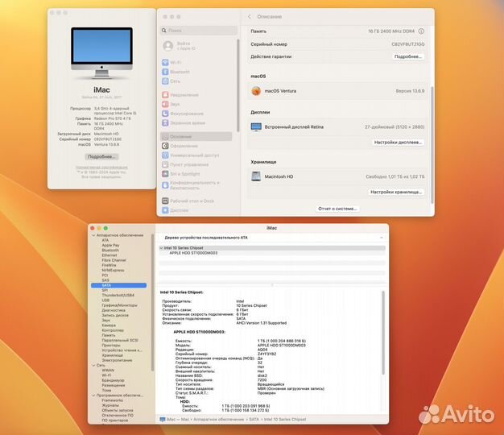
Task: Select WWAN under the Сеть section
Action: pos(108,371)
